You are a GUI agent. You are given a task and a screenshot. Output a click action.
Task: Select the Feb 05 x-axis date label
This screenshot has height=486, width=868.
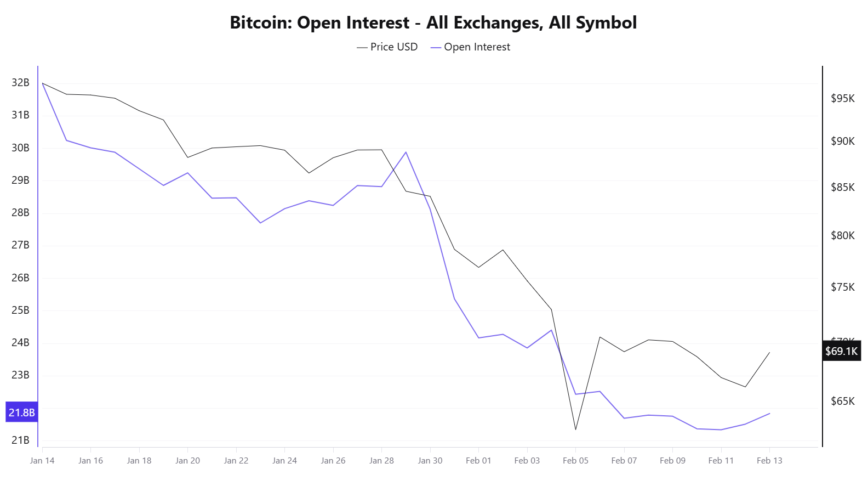click(x=575, y=460)
